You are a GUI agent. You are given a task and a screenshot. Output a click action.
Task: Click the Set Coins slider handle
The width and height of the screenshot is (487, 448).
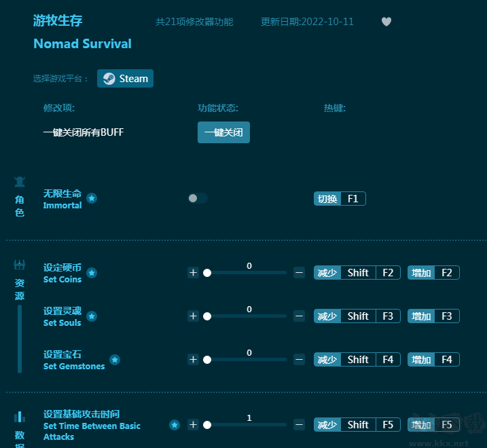point(207,273)
